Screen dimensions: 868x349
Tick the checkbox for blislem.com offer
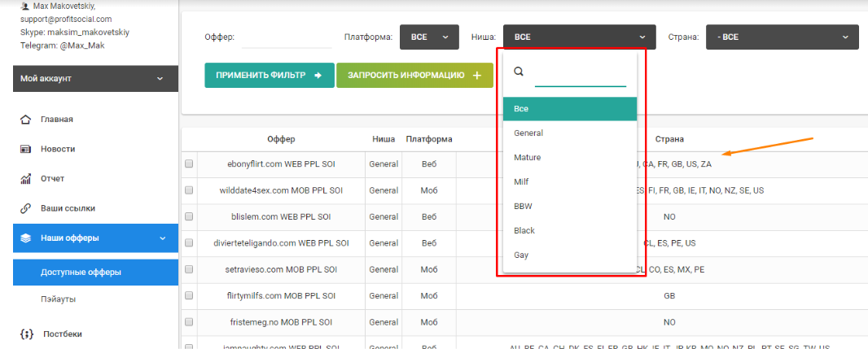189,217
